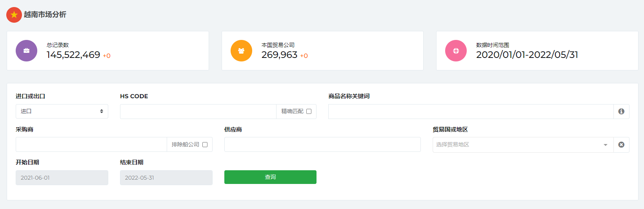
Task: Click the 145,522,469 total records number
Action: pos(73,55)
